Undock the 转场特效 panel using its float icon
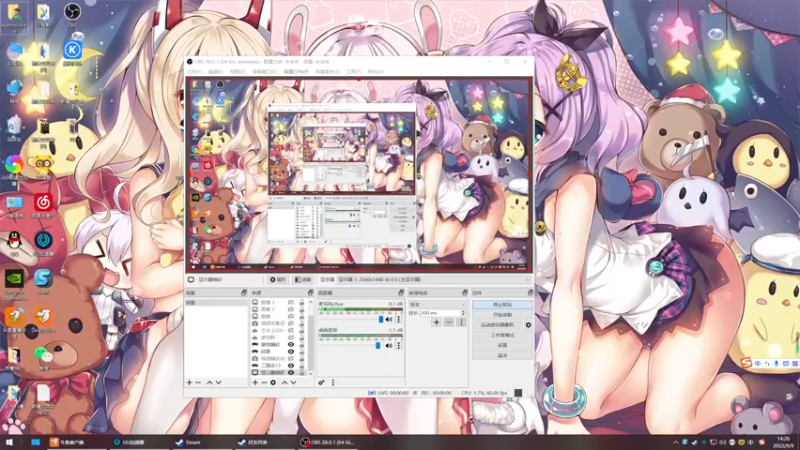 pos(465,293)
